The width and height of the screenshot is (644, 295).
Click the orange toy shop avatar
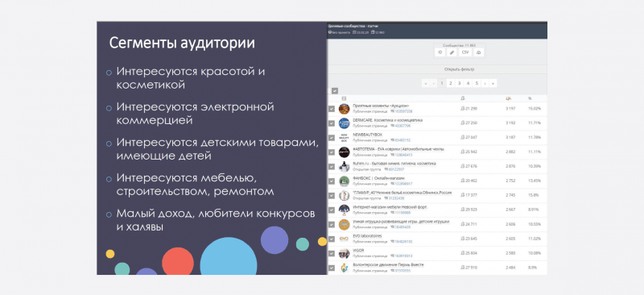pos(345,224)
